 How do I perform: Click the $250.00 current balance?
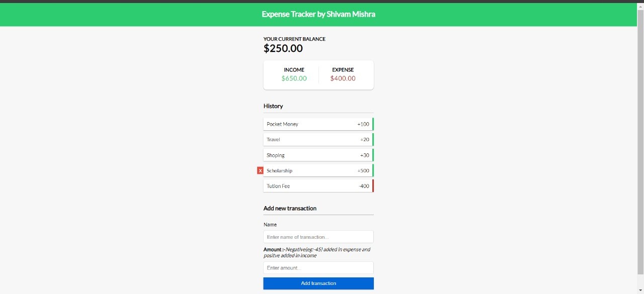click(283, 49)
